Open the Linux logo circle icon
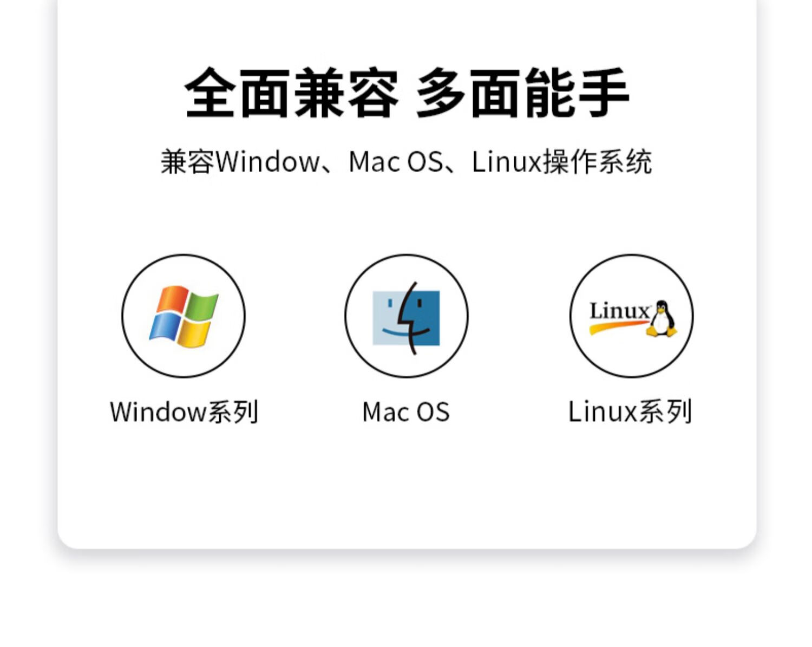Screen dimensions: 812x647 [631, 316]
